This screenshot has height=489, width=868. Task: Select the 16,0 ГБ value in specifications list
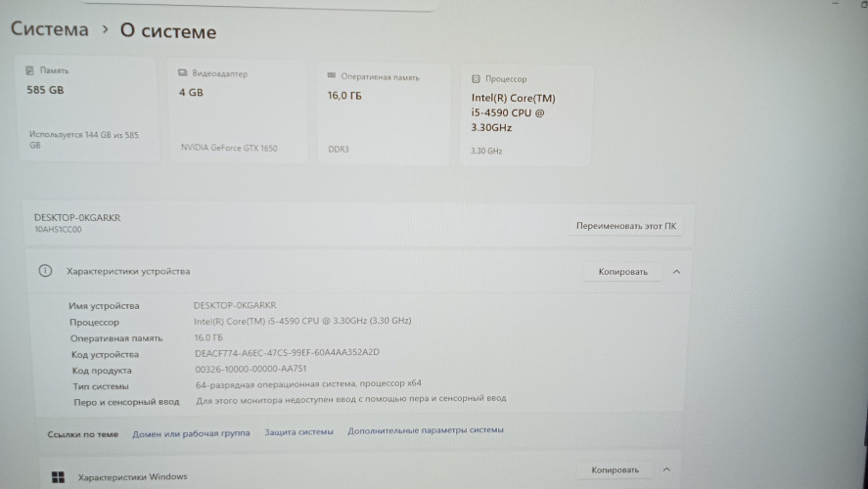point(208,336)
